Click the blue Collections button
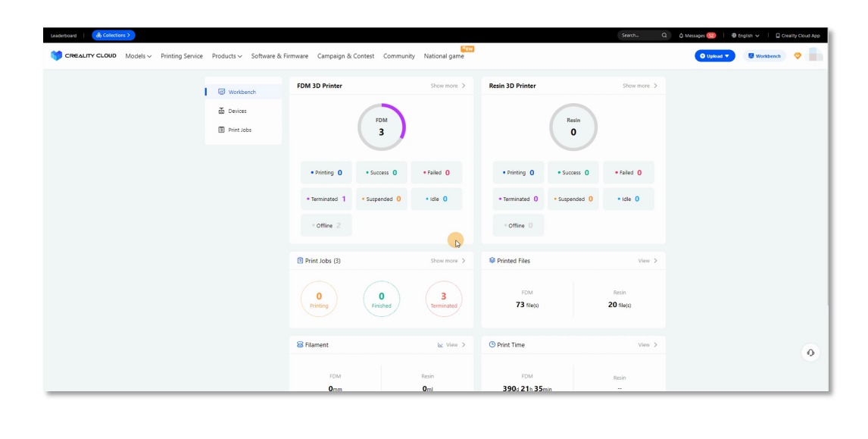Screen dimensions: 868x439 point(114,35)
